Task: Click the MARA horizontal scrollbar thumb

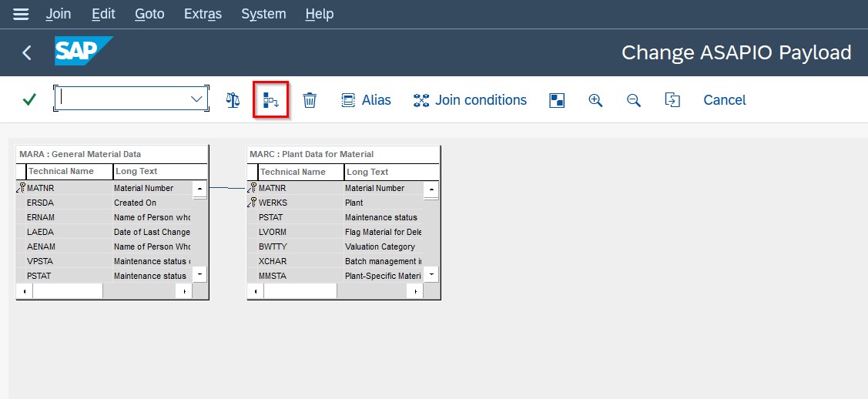Action: point(68,290)
